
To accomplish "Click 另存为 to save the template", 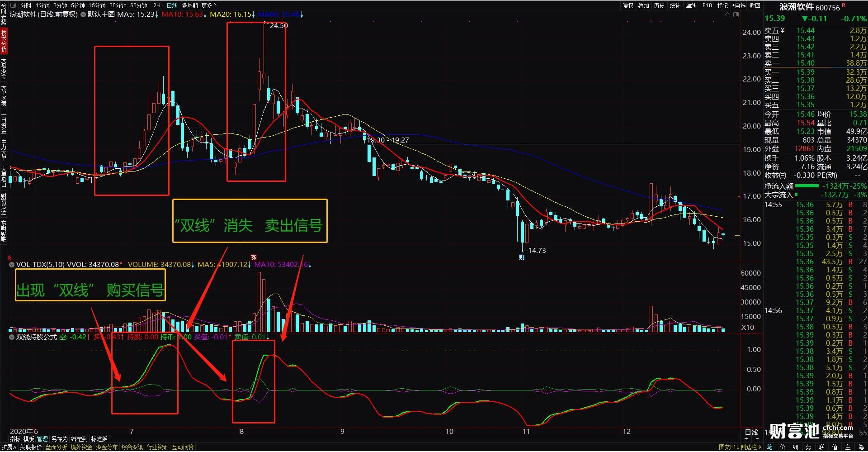I will (59, 439).
